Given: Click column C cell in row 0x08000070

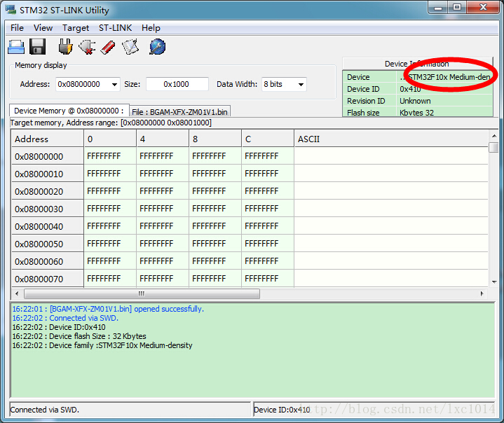Looking at the screenshot, I should click(268, 279).
